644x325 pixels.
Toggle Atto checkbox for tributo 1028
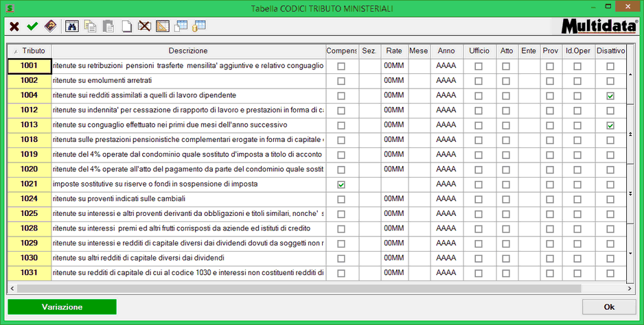pyautogui.click(x=506, y=229)
